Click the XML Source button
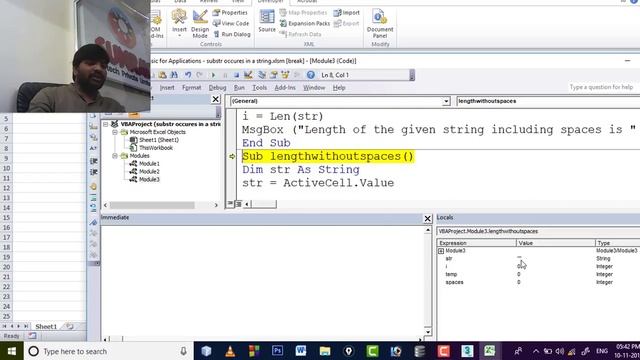The image size is (640, 360). click(x=267, y=20)
